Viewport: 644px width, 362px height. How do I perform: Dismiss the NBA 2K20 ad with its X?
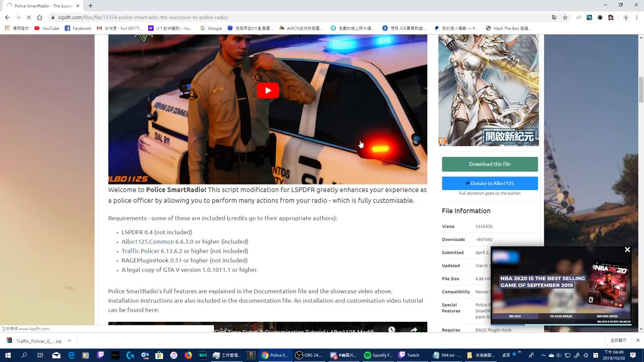pyautogui.click(x=627, y=249)
